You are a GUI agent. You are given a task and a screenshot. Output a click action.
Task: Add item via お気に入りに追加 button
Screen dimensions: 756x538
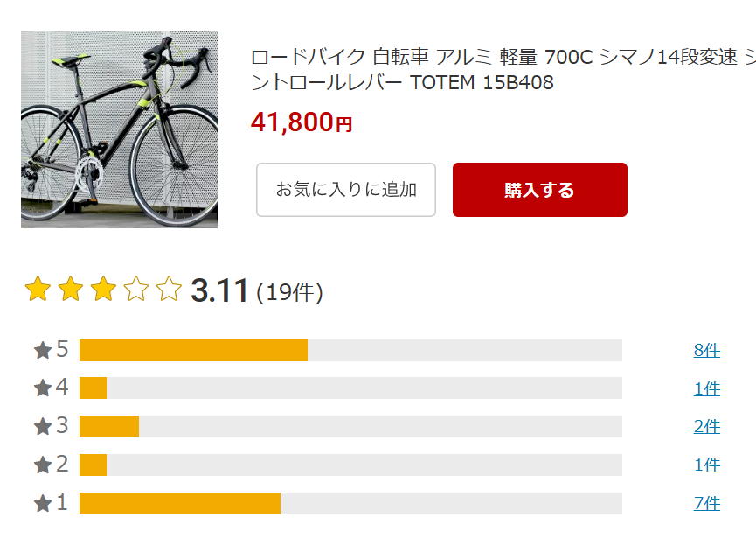click(x=346, y=190)
